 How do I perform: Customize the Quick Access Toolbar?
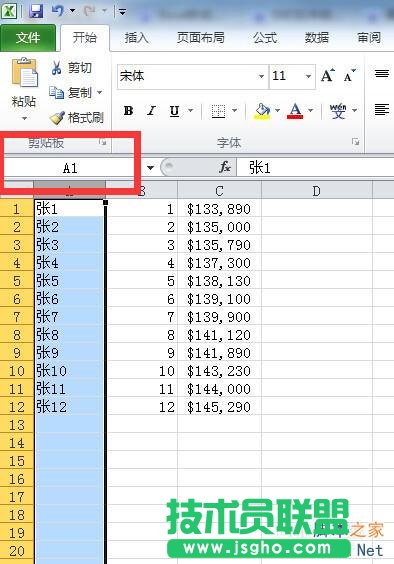[x=123, y=12]
